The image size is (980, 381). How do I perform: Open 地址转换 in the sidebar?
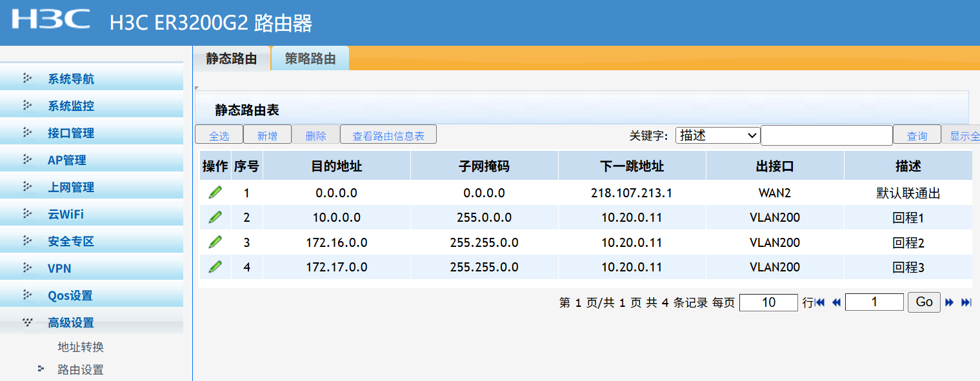81,347
